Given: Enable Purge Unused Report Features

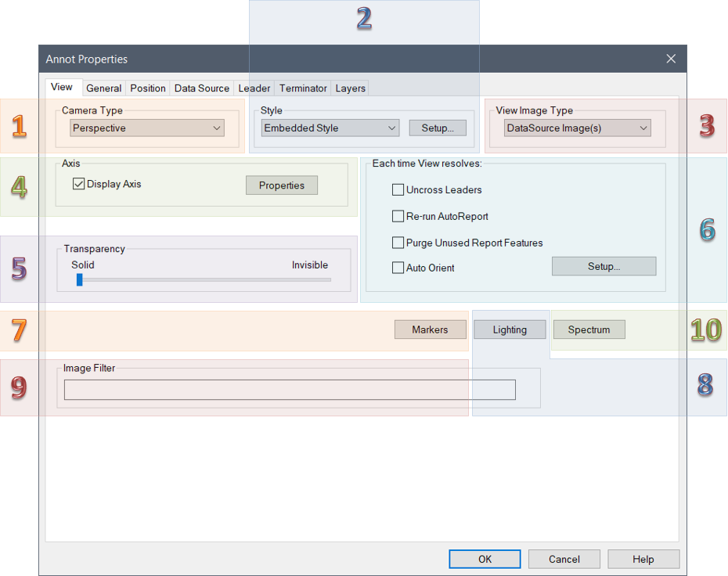Looking at the screenshot, I should tap(398, 243).
